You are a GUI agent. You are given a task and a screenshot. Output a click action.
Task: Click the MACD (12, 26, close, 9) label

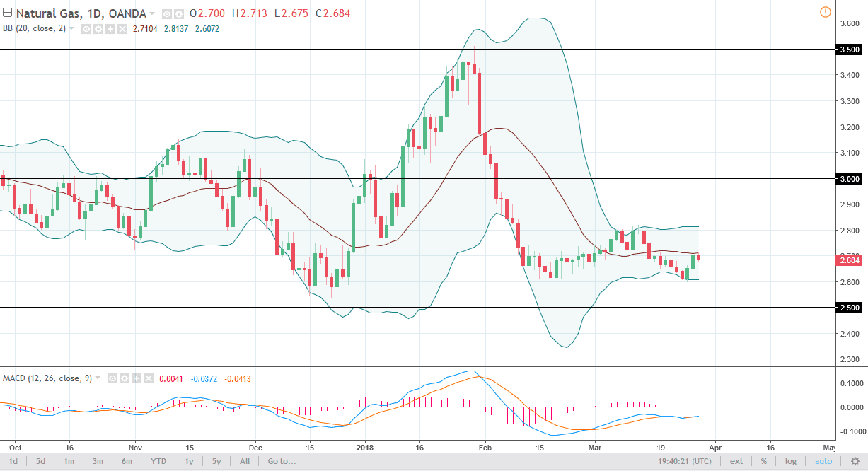tap(47, 378)
